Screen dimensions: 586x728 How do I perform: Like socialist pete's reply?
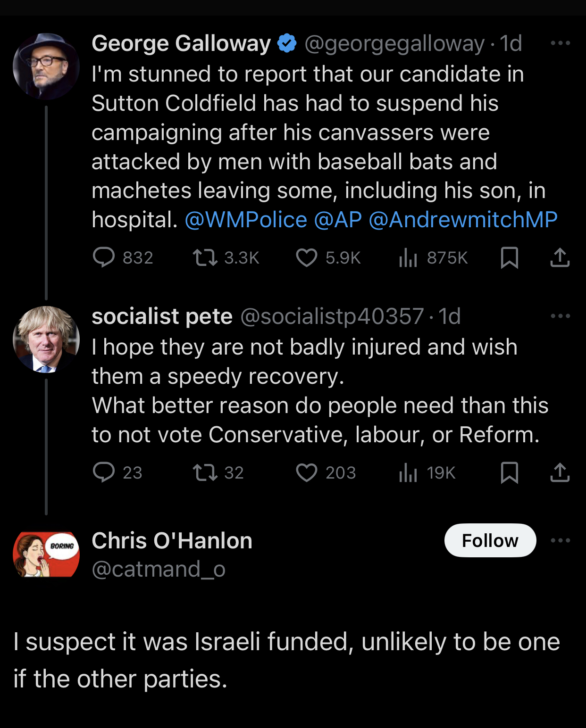click(307, 472)
